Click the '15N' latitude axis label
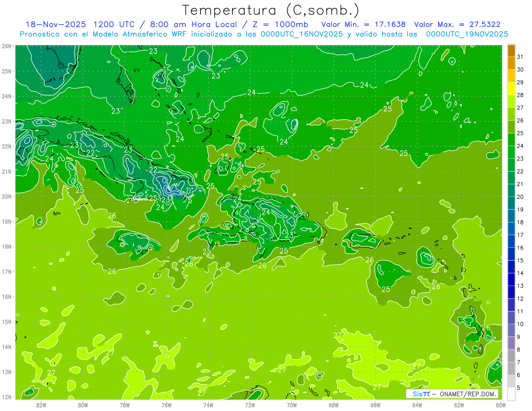 pos(6,322)
